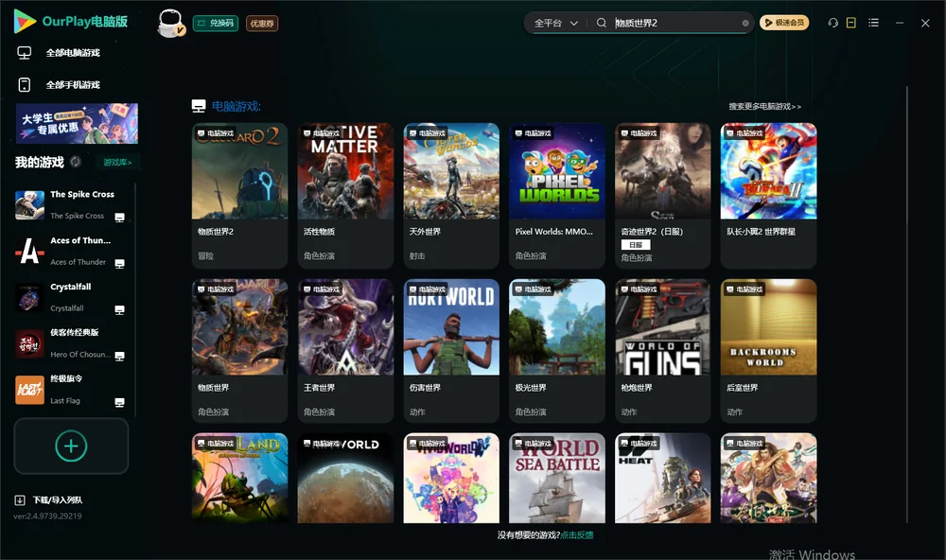This screenshot has width=946, height=560.
Task: Clear the search text with the x icon
Action: coord(745,23)
